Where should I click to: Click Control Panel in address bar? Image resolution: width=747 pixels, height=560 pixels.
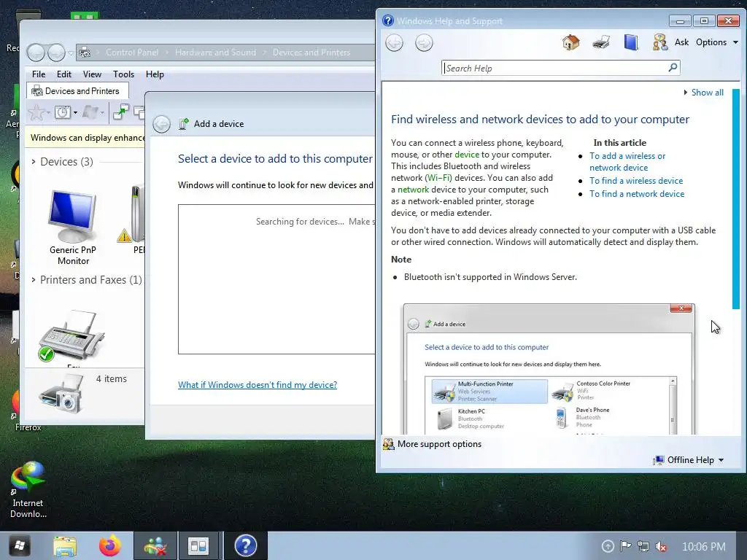(132, 52)
